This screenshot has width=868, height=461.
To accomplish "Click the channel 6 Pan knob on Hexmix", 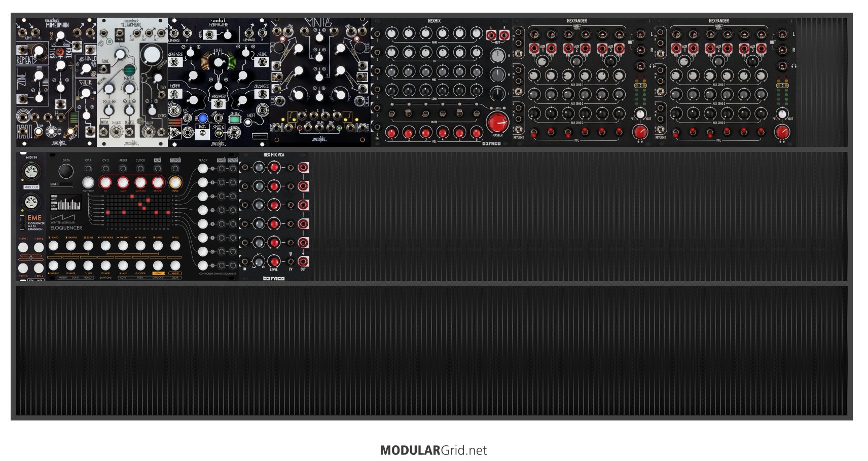I will coord(476,33).
